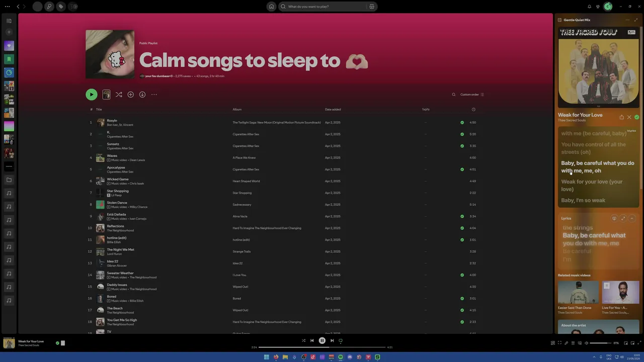Seek within the song progress bar
The height and width of the screenshot is (362, 644).
point(322,347)
